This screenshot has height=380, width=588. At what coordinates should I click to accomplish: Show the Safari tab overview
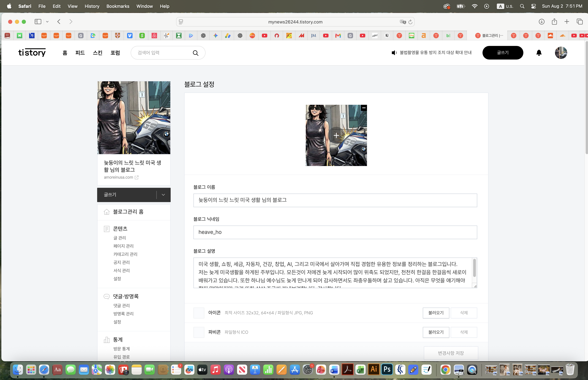580,22
